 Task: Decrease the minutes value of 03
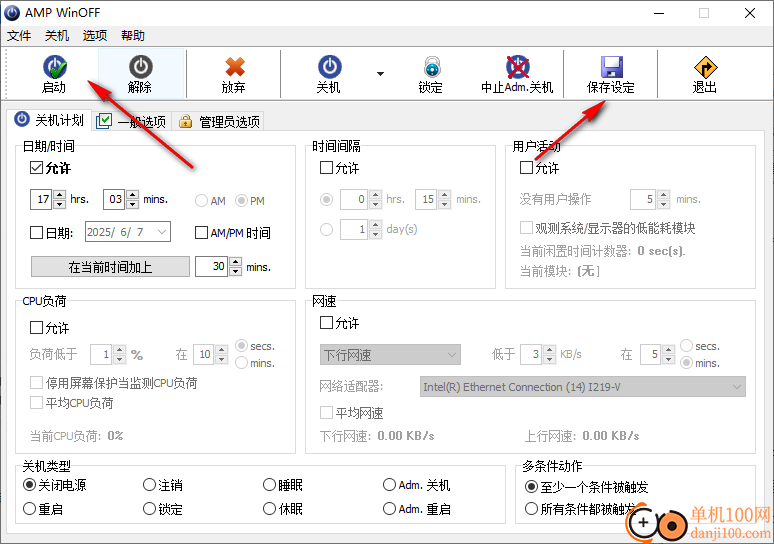click(132, 204)
